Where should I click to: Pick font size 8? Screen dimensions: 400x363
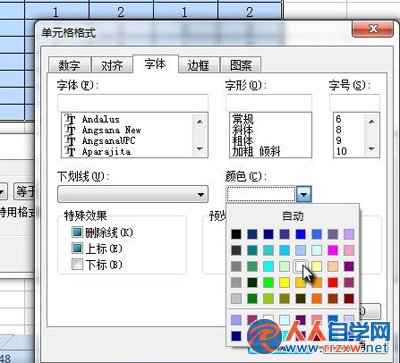[x=339, y=130]
